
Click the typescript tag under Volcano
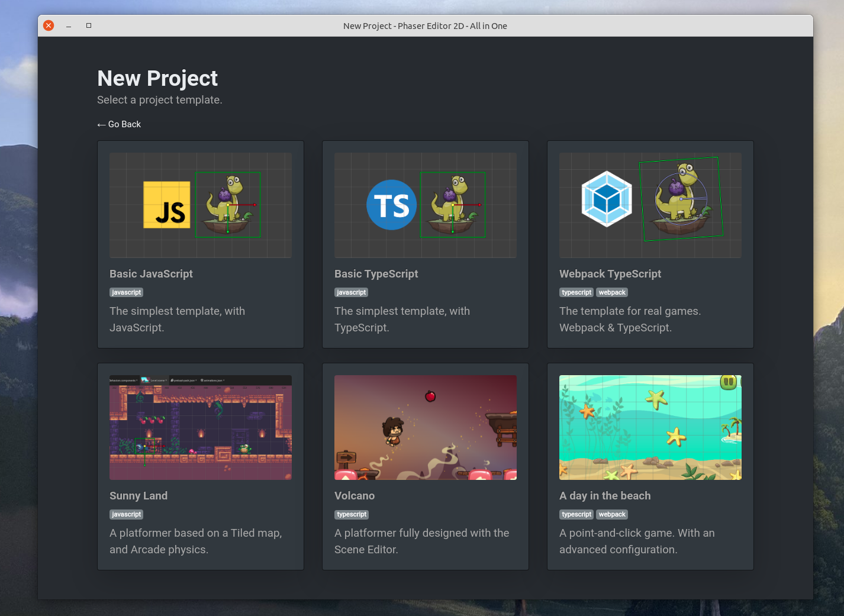[352, 514]
